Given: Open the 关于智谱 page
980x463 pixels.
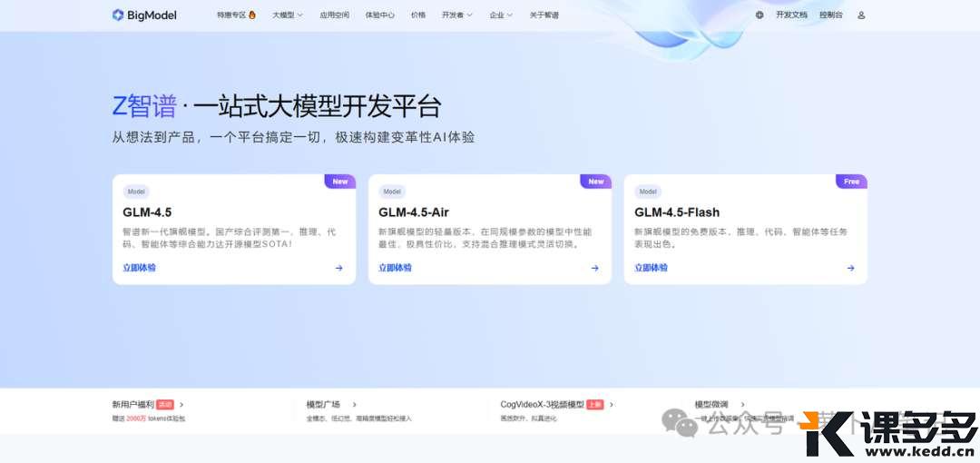Looking at the screenshot, I should pyautogui.click(x=544, y=15).
